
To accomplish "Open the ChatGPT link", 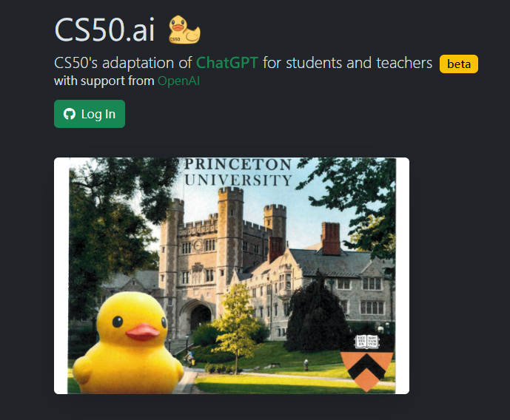I will (227, 63).
